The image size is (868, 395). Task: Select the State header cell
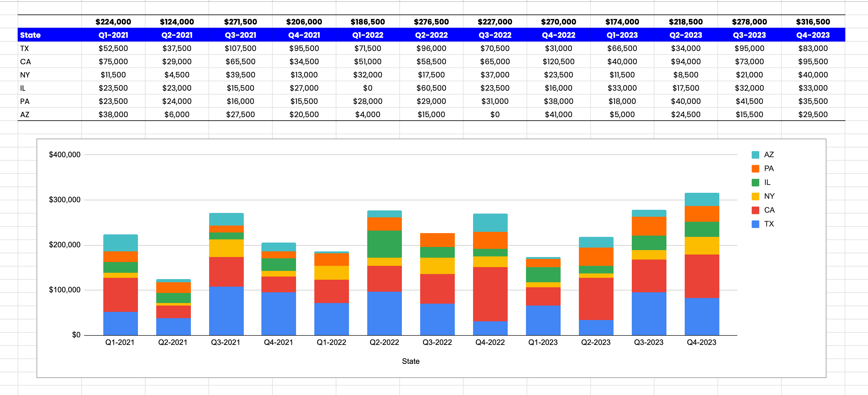tap(49, 35)
